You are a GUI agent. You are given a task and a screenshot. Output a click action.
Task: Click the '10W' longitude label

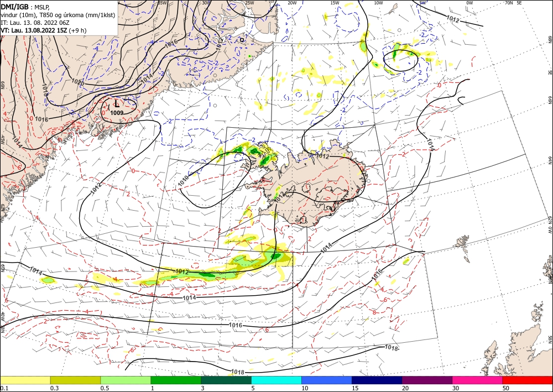pos(378,2)
